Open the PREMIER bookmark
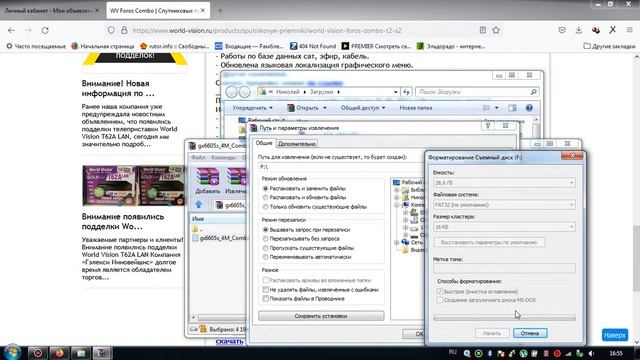 (376, 46)
